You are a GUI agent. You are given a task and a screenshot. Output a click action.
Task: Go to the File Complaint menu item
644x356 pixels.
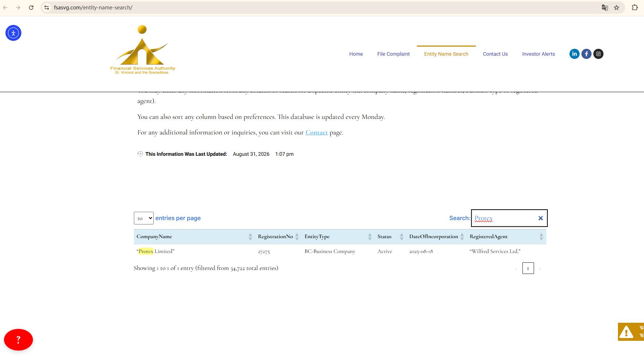(x=393, y=54)
